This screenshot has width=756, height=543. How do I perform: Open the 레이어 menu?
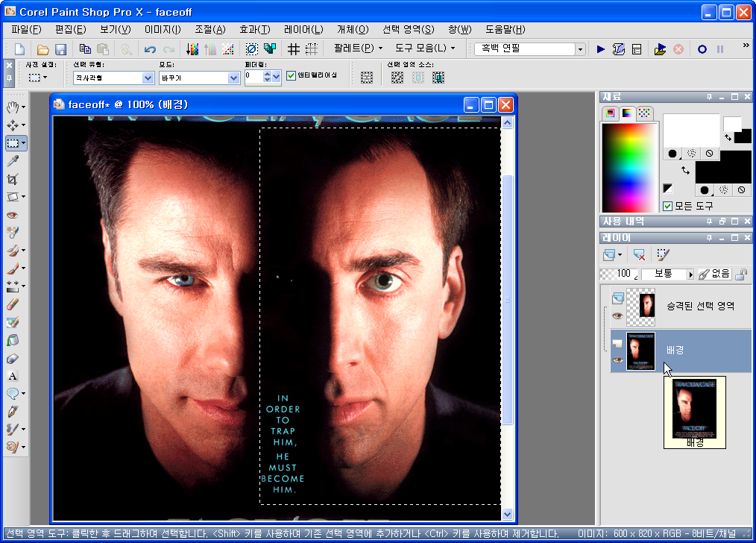coord(303,29)
